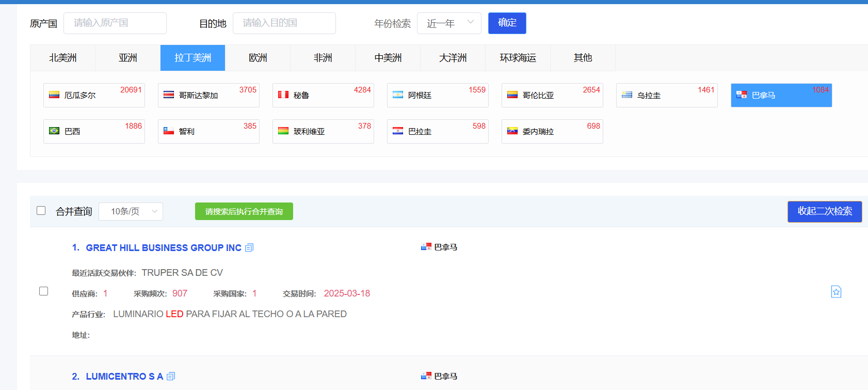Expand the 10 per page dropdown
Screen dimensions: 868x390
point(131,211)
